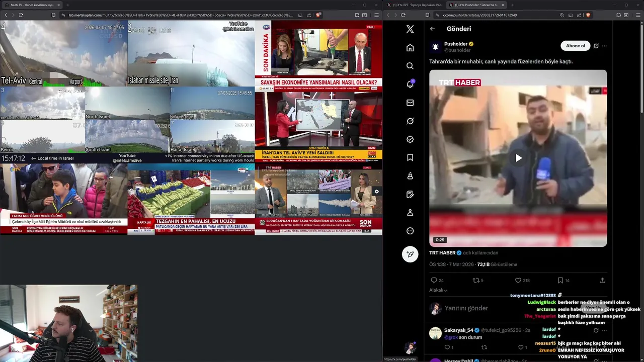This screenshot has width=644, height=362.
Task: Open the hamburger menu in X browser window
Action: pos(637,15)
